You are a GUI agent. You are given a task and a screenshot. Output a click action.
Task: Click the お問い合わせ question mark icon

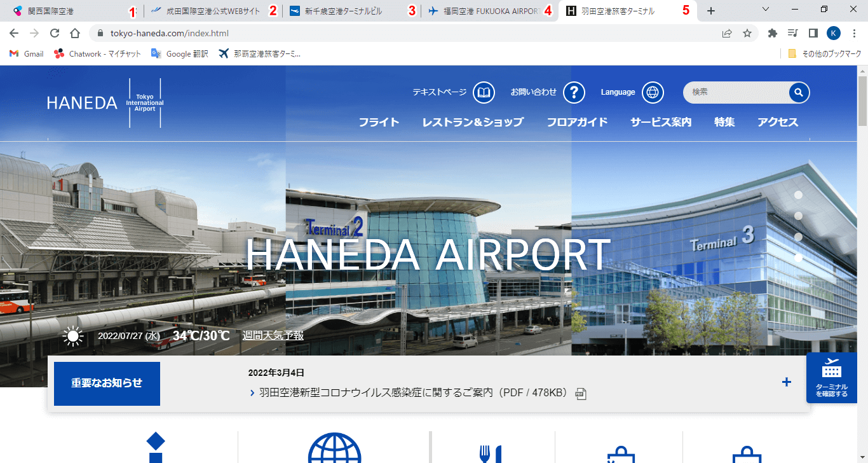(x=574, y=93)
